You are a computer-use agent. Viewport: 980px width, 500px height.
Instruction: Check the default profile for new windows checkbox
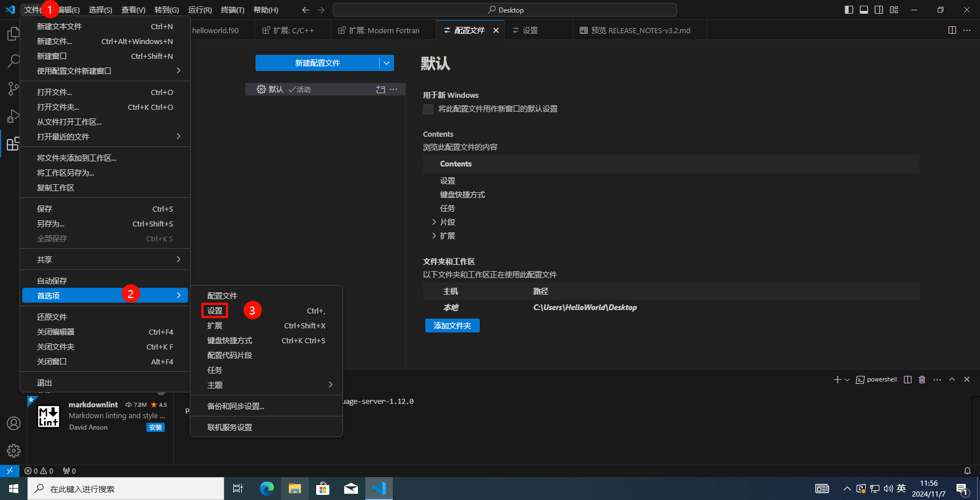[428, 109]
